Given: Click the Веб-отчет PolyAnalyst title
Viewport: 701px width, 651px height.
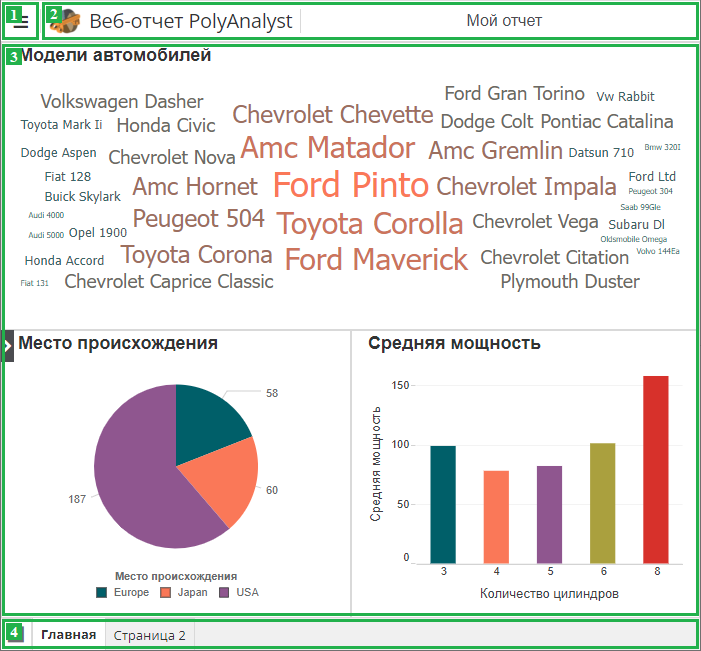Looking at the screenshot, I should click(x=191, y=21).
